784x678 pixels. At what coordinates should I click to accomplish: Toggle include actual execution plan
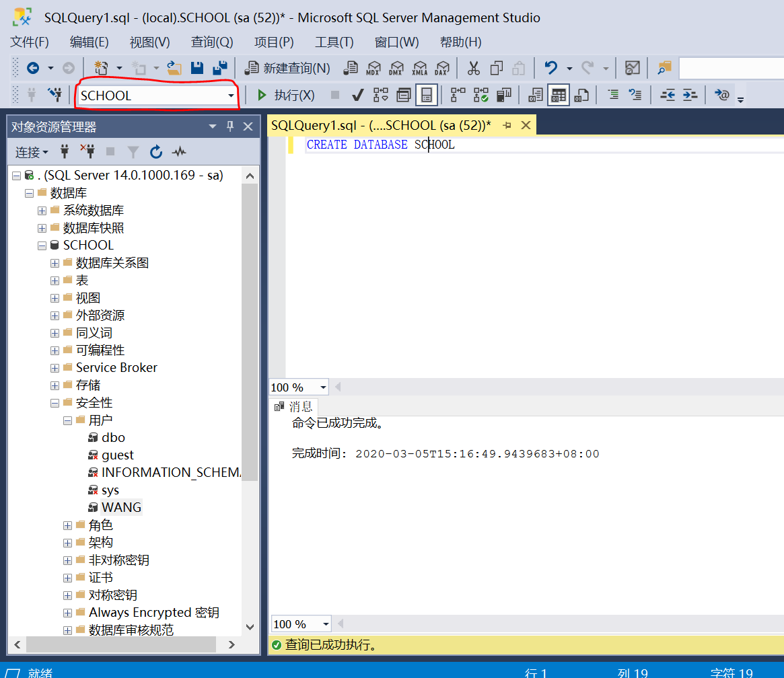pos(458,94)
